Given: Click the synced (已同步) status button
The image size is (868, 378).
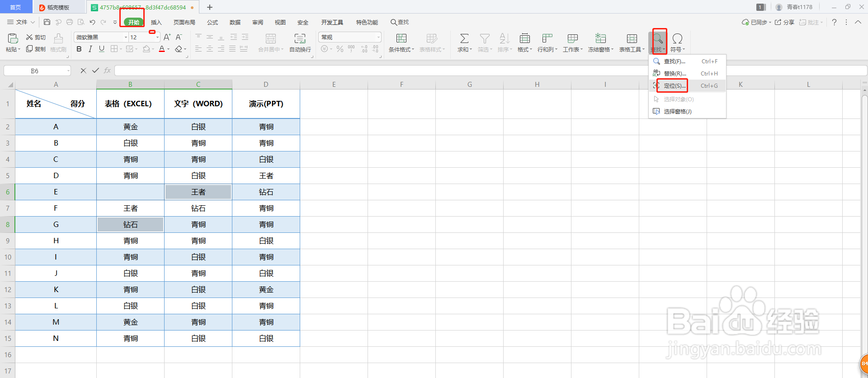Looking at the screenshot, I should click(756, 22).
